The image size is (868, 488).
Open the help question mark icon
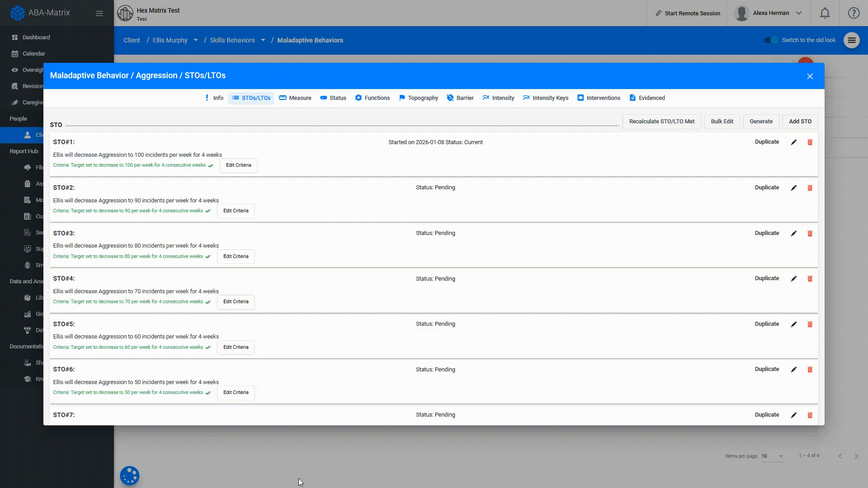coord(853,13)
